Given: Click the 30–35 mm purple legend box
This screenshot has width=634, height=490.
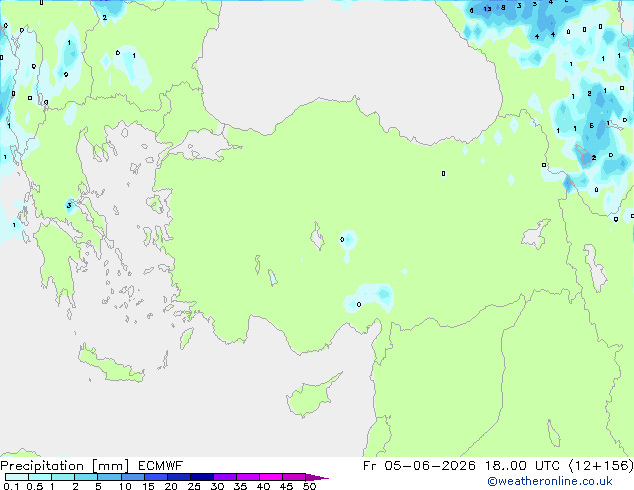Looking at the screenshot, I should [224, 477].
